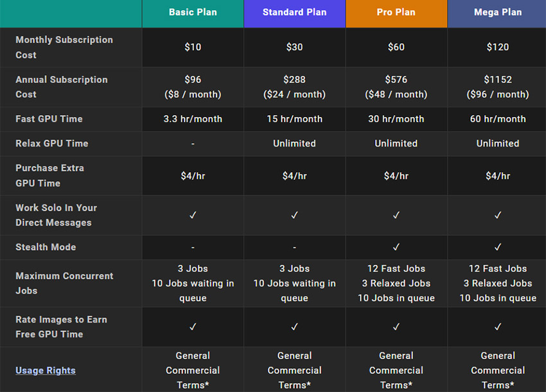546x392 pixels.
Task: Click Stealth Mode checkmark under Pro Plan
Action: (396, 247)
